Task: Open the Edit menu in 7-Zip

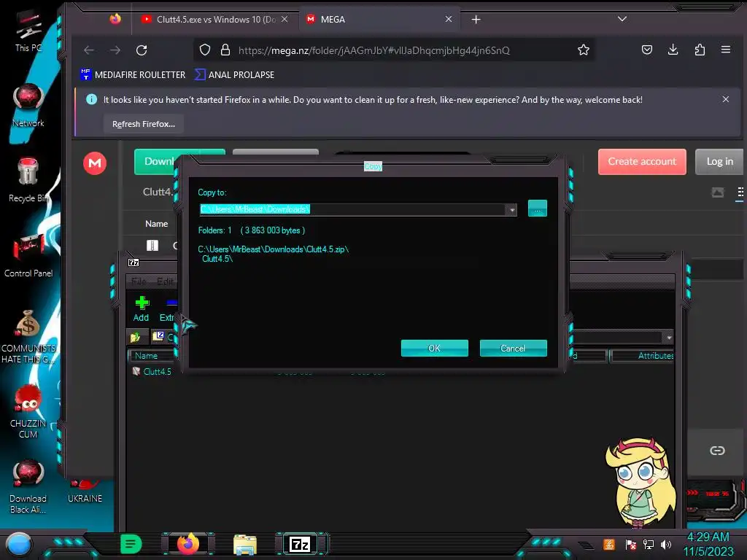Action: [x=166, y=281]
